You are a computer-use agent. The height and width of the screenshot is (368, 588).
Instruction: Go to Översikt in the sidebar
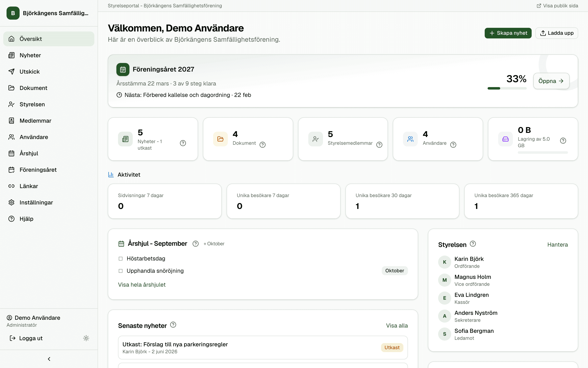pos(49,39)
